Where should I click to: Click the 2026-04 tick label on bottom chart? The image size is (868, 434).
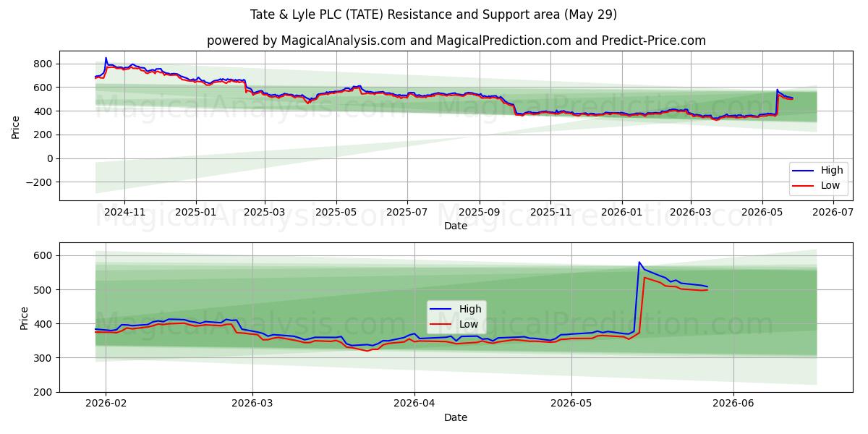(414, 404)
